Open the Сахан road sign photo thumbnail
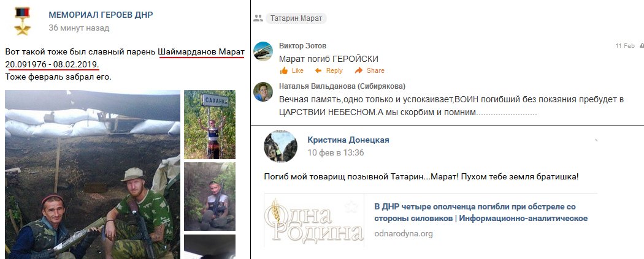The width and height of the screenshot is (644, 259). click(x=210, y=124)
